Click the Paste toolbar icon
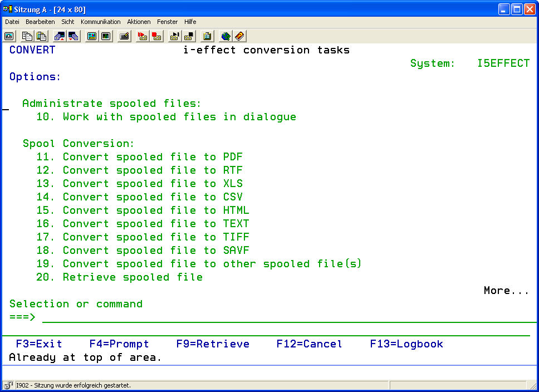Viewport: 539px width, 392px height. coord(41,36)
